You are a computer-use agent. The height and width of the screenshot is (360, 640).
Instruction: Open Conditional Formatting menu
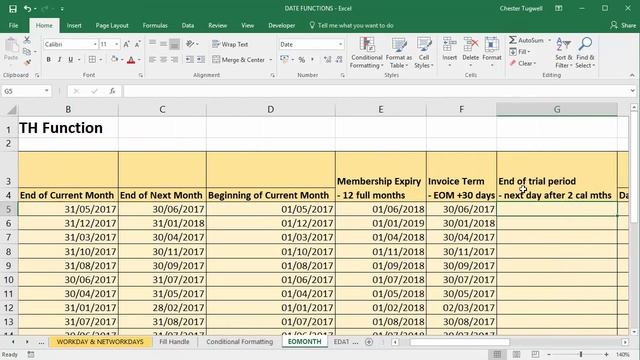pyautogui.click(x=367, y=53)
